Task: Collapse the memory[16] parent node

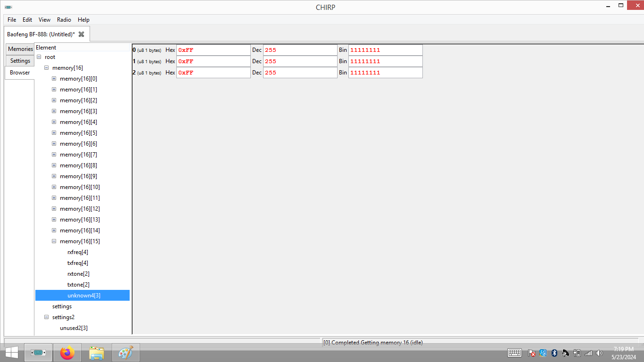Action: tap(47, 68)
